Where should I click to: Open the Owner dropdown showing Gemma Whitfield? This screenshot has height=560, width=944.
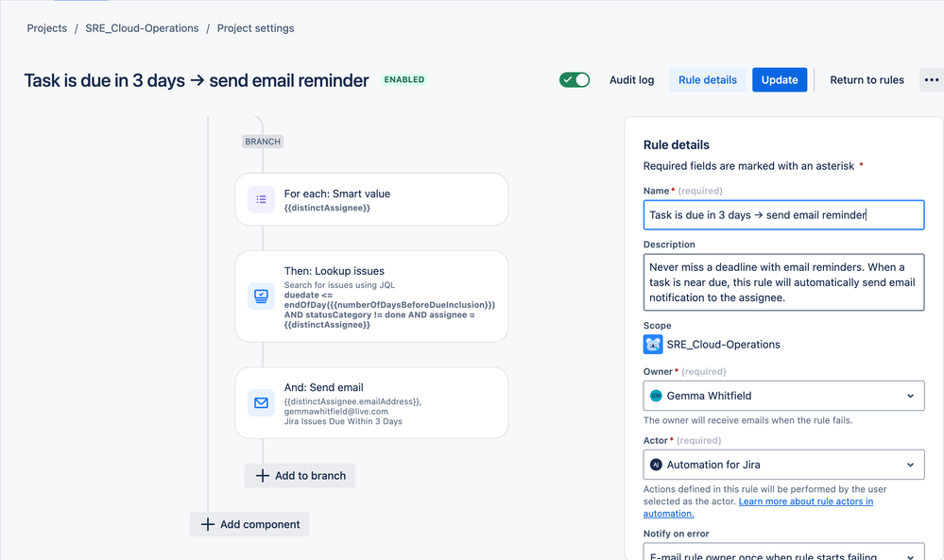coord(783,396)
